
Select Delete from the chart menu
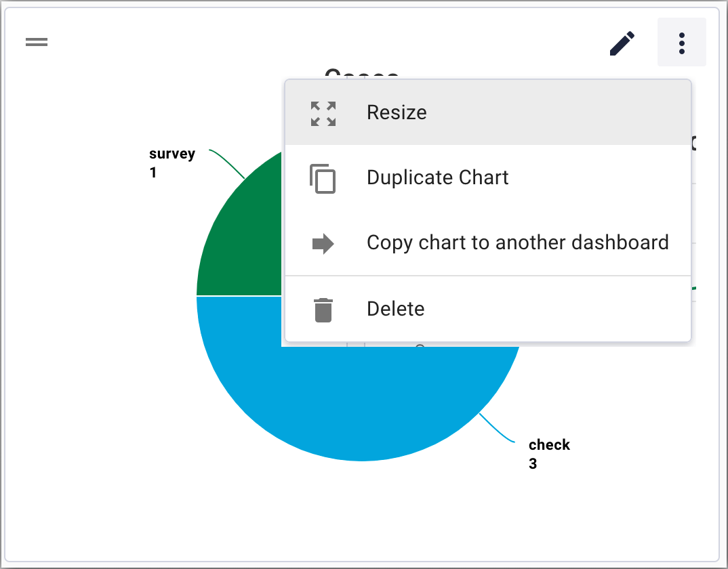[395, 309]
